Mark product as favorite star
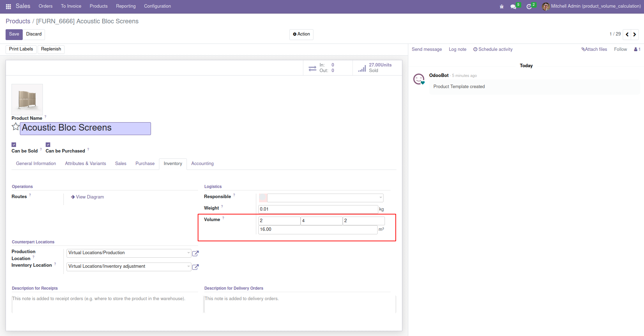This screenshot has height=336, width=644. click(x=16, y=126)
